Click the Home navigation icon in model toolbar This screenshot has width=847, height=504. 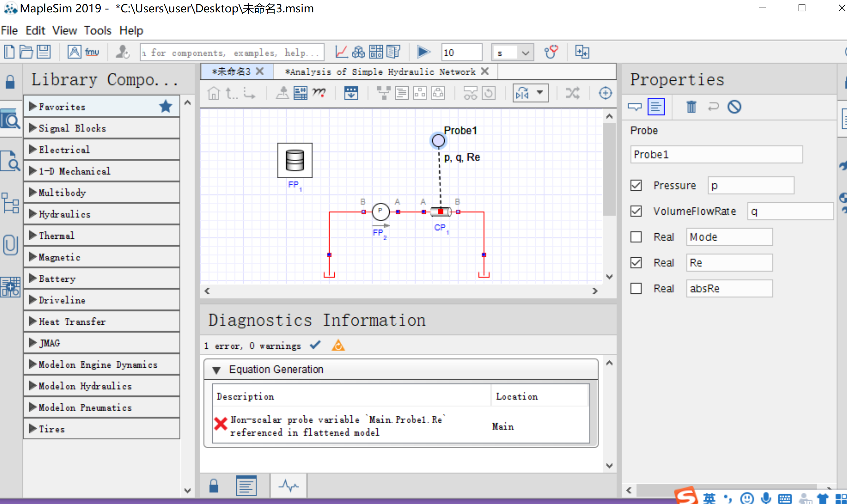(213, 93)
